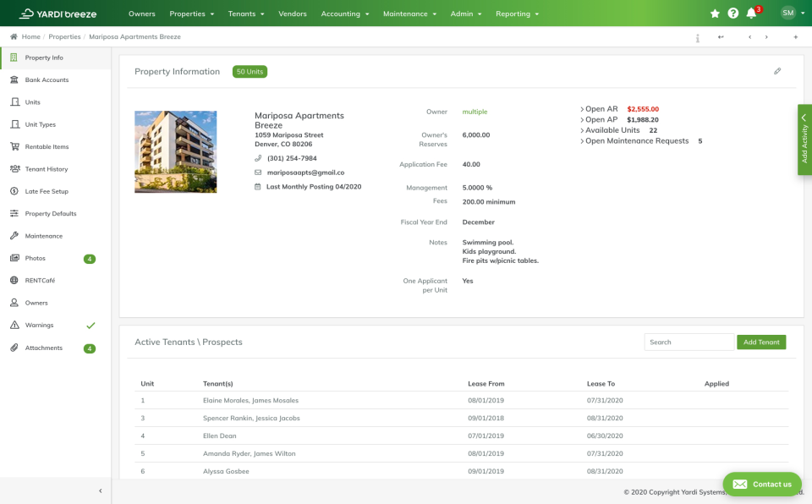
Task: Open the Vendors top menu item
Action: coord(293,14)
